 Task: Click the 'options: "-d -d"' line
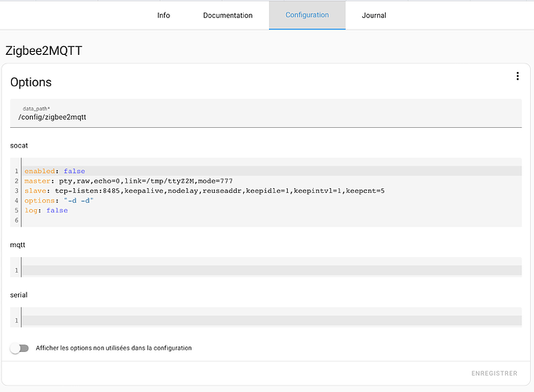click(x=272, y=201)
